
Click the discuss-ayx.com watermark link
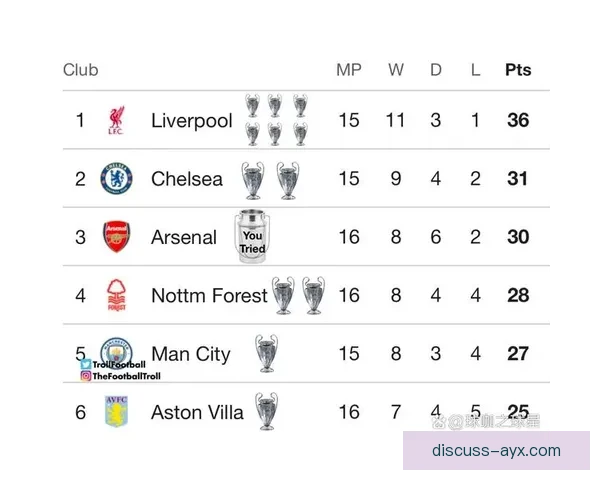(x=496, y=450)
